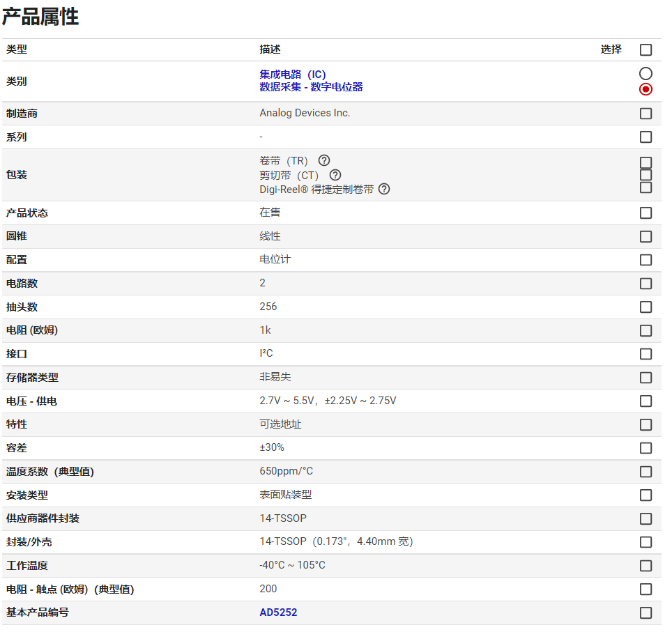Select the 数据采集 - 数字电位器 radio button
672x632 pixels.
(646, 89)
